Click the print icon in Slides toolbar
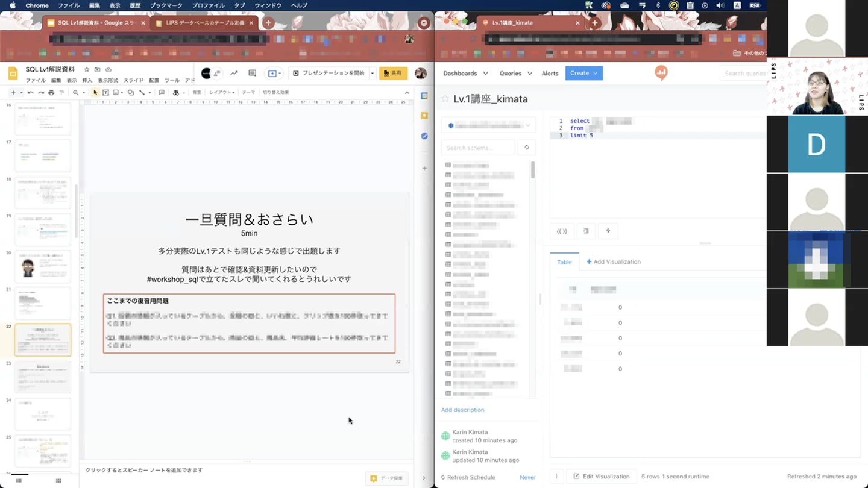Viewport: 868px width, 488px height. (x=51, y=93)
